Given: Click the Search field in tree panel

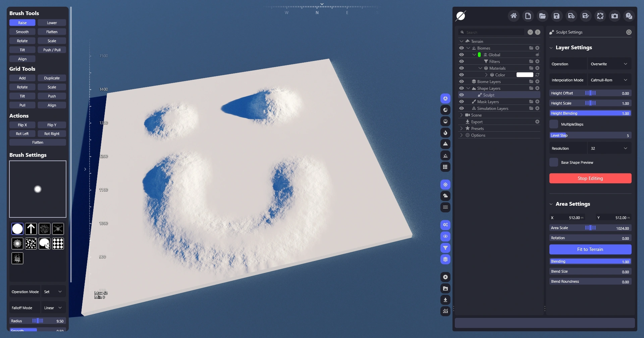Looking at the screenshot, I should tap(491, 32).
